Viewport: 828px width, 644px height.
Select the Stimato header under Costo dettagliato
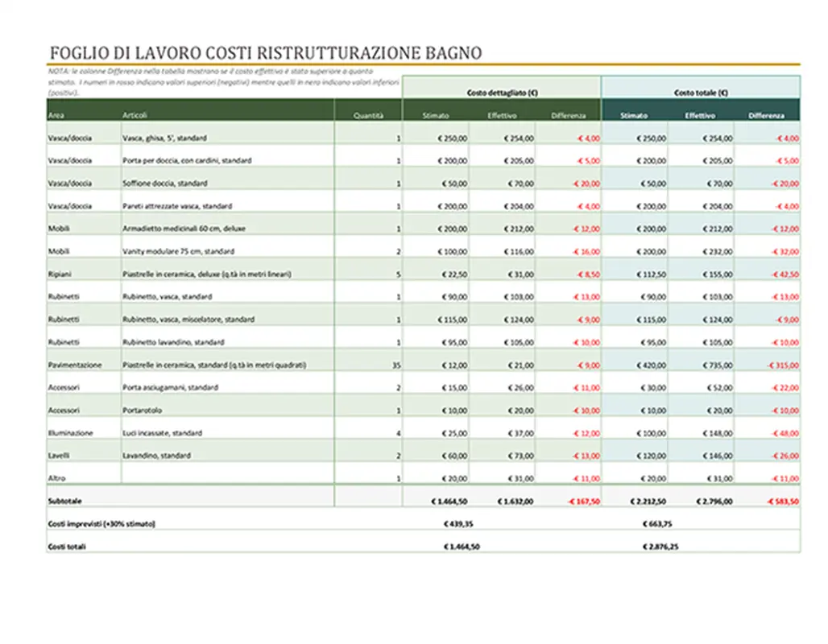(436, 115)
